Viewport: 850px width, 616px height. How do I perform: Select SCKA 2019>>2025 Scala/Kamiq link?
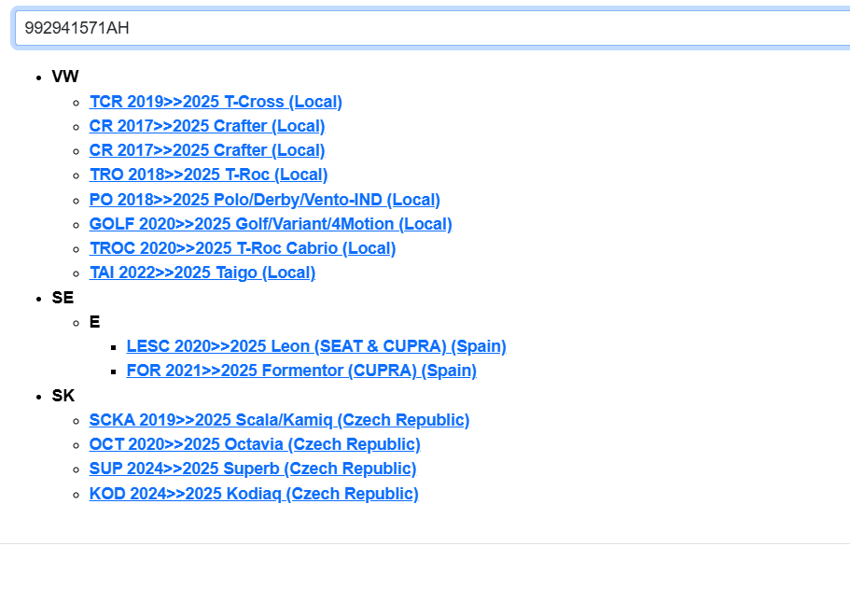click(x=279, y=420)
